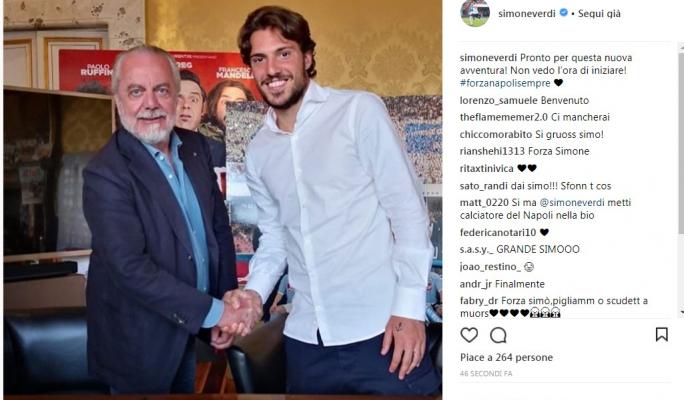684x400 pixels.
Task: Like the post with the heart icon
Action: 469,335
